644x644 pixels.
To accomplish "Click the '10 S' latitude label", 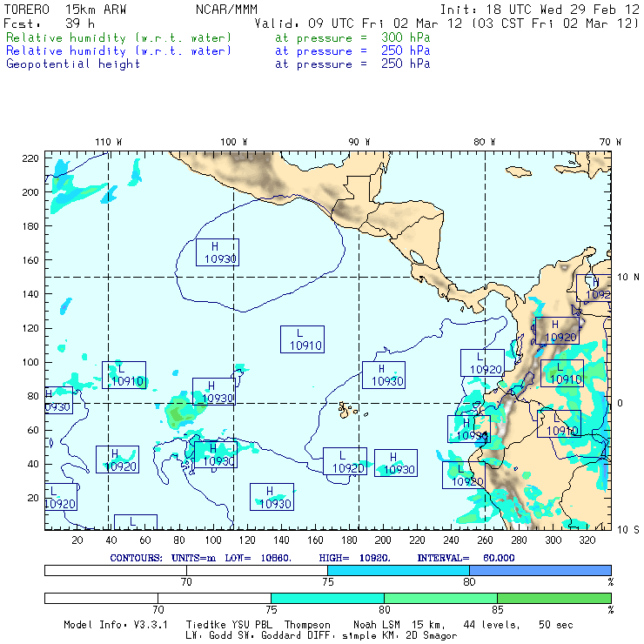I will [628, 530].
